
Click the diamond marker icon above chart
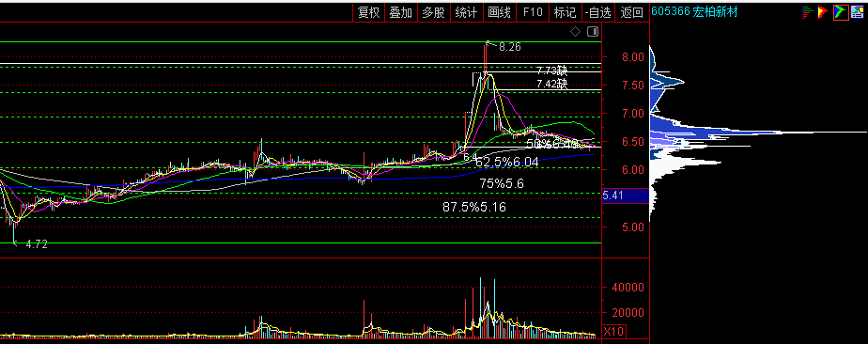576,32
